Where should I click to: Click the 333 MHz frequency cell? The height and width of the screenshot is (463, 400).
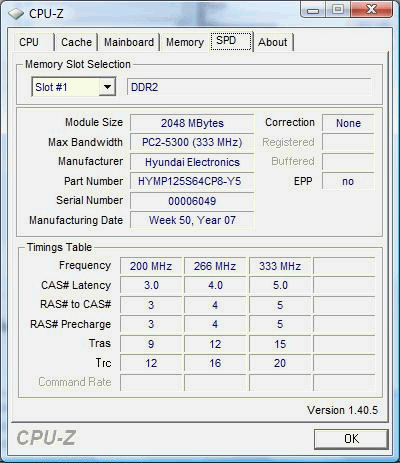pos(280,266)
